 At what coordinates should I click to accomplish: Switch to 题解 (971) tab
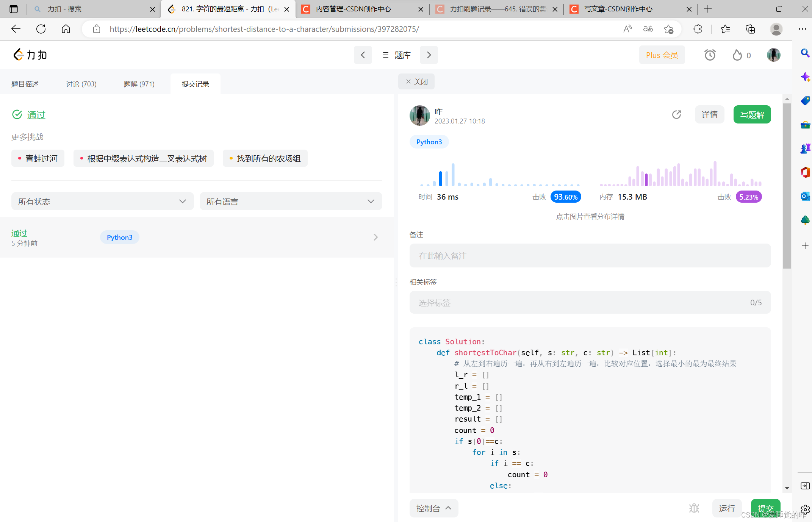[139, 84]
